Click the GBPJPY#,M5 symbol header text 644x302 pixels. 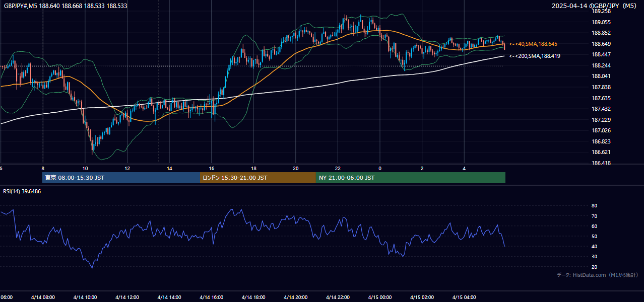65,6
